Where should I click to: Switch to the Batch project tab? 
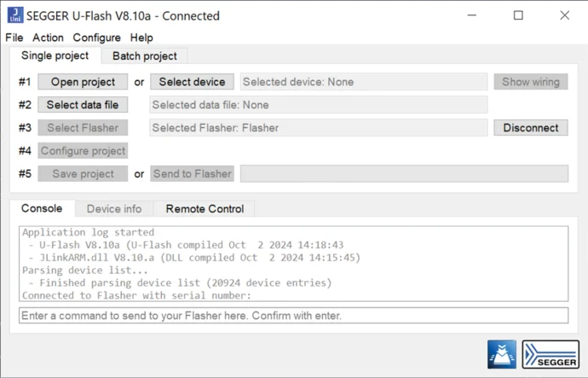coord(145,56)
